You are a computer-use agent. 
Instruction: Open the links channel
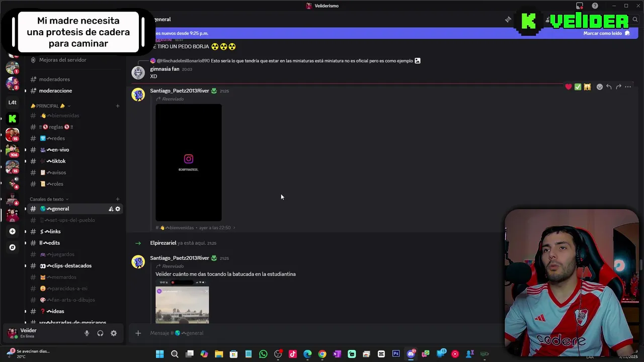point(73,231)
